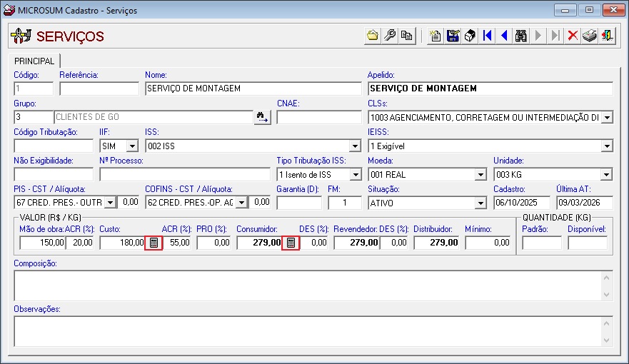Click the Padrão quantity field
Image resolution: width=629 pixels, height=364 pixels.
[x=542, y=243]
